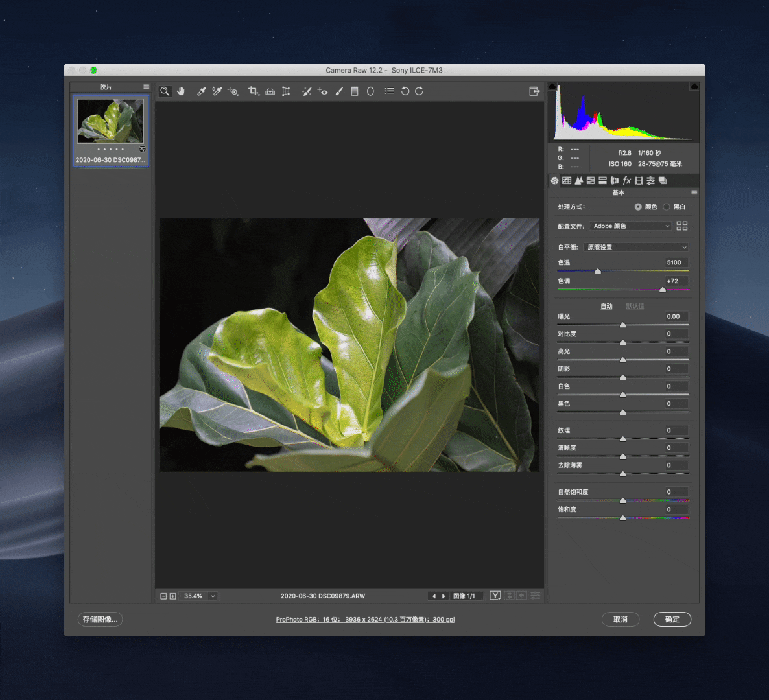
Task: Switch to the Lens Corrections tab
Action: click(615, 180)
